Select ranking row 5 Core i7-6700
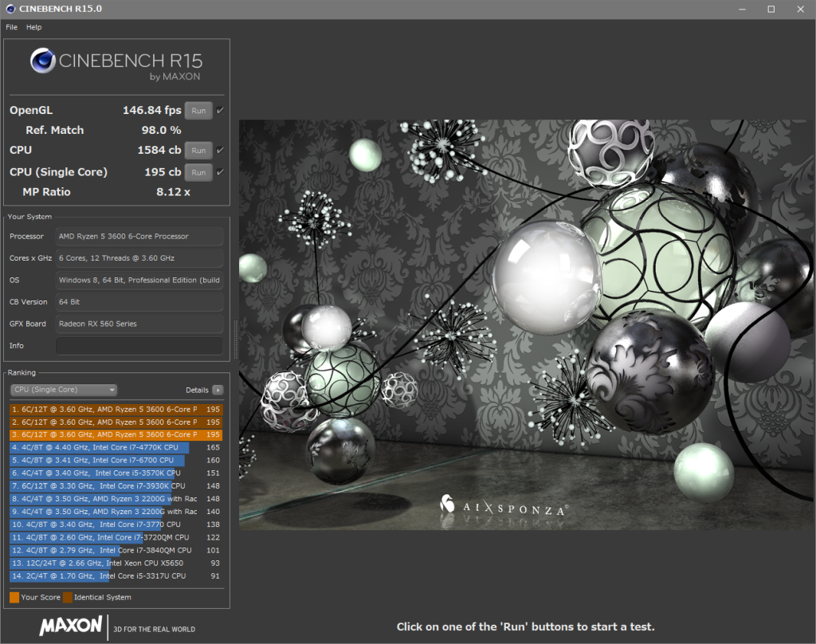 coord(116,460)
